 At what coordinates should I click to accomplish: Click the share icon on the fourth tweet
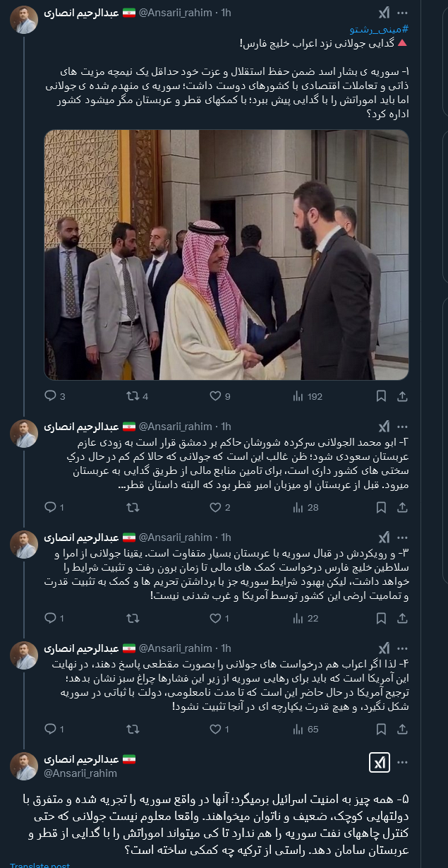(402, 729)
